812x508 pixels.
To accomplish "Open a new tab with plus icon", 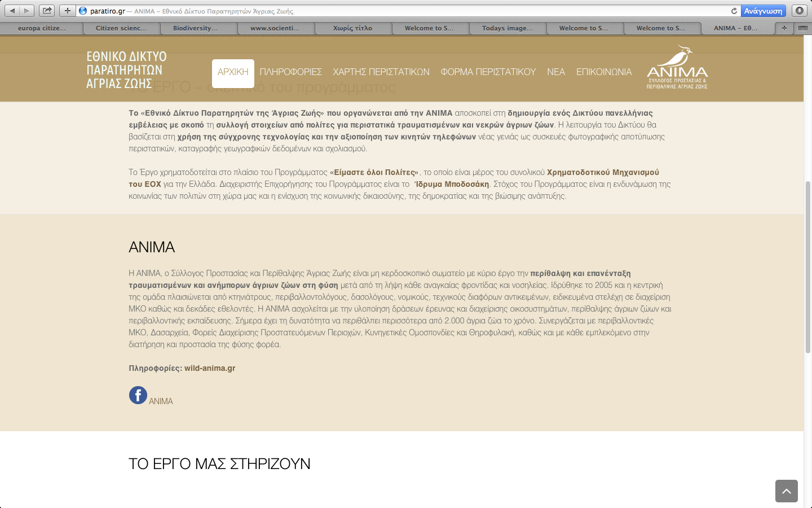I will tap(784, 28).
